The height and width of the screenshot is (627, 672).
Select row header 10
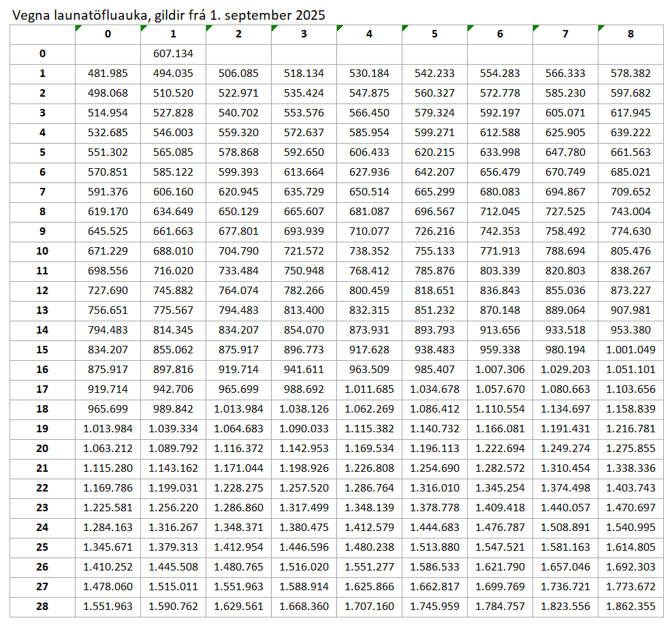[42, 251]
